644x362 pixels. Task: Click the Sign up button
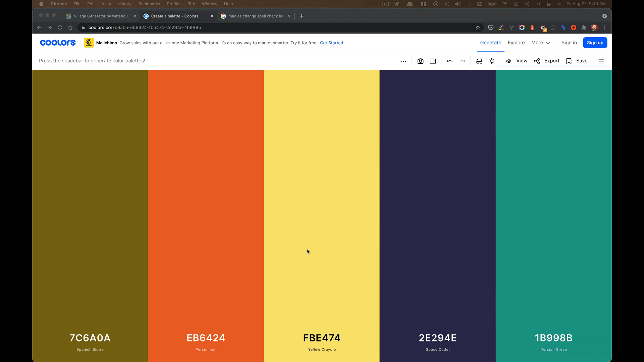point(595,43)
